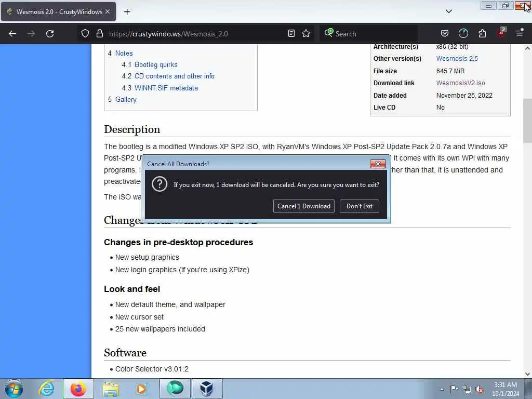The height and width of the screenshot is (399, 532).
Task: Click the 'November 25, 2022' date value
Action: (x=464, y=96)
